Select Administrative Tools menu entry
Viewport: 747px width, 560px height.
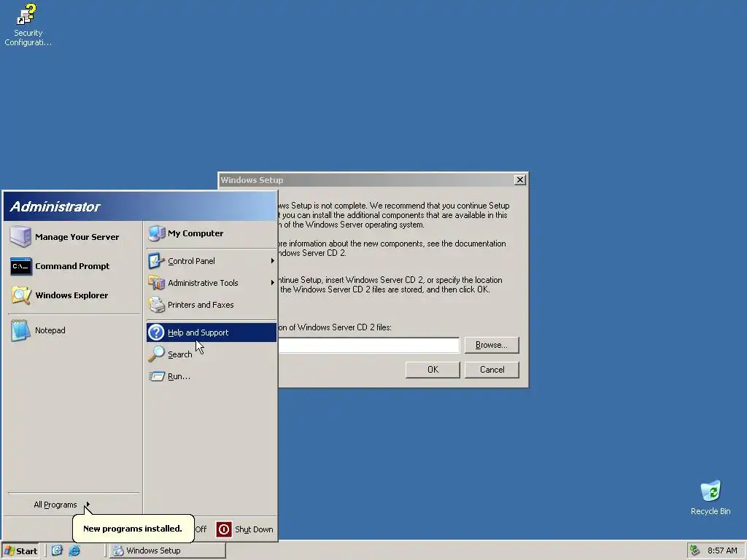[x=212, y=283]
